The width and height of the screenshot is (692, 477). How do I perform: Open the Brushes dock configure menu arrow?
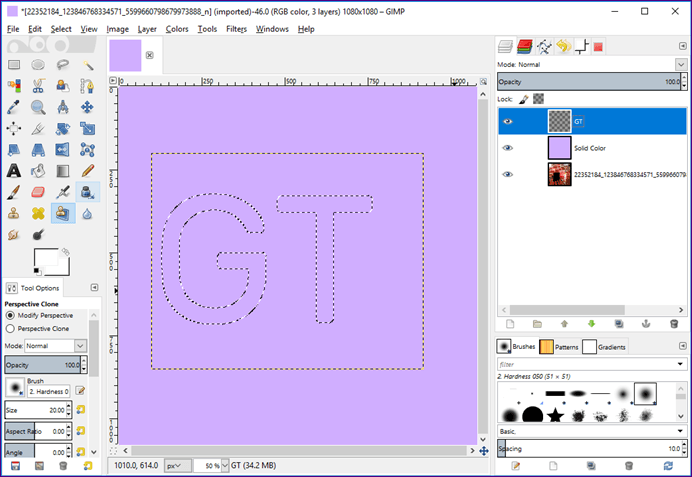(x=682, y=346)
